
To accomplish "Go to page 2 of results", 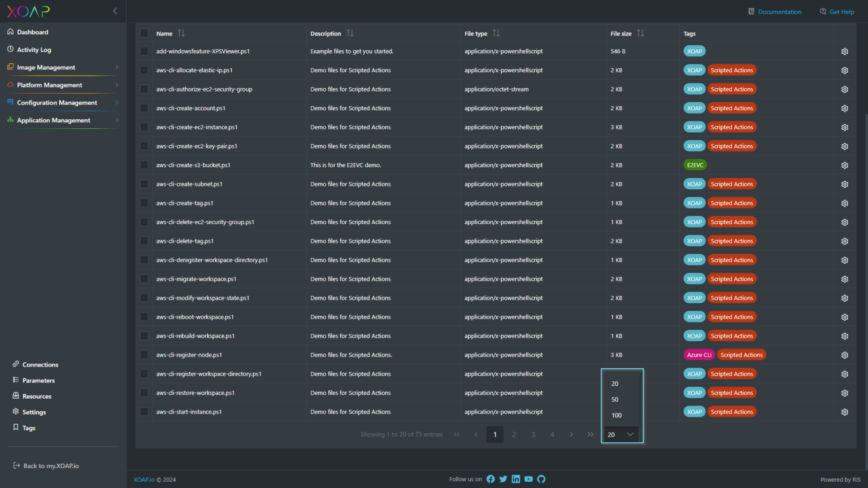I will point(514,434).
